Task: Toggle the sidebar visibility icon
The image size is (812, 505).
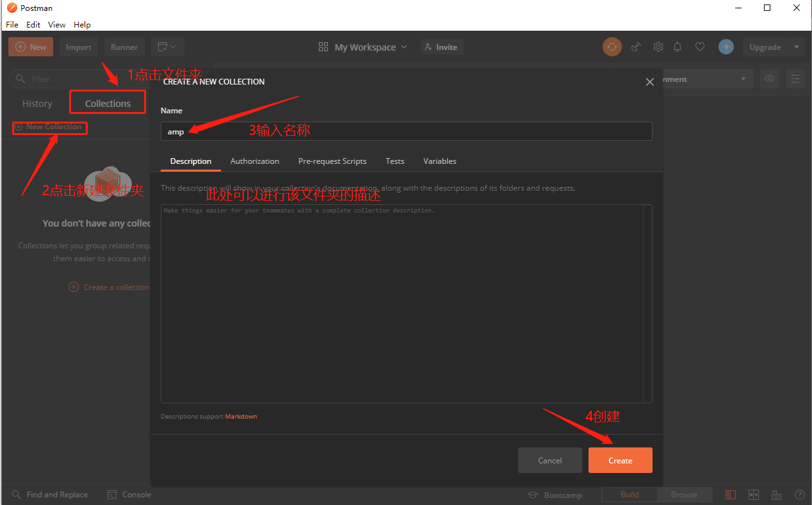Action: pyautogui.click(x=731, y=495)
